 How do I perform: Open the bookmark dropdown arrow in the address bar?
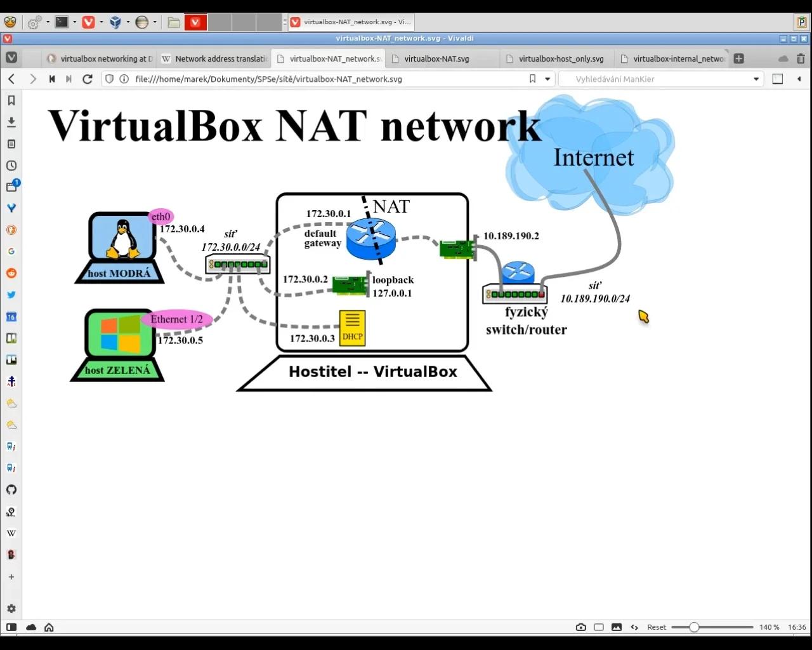pyautogui.click(x=547, y=79)
